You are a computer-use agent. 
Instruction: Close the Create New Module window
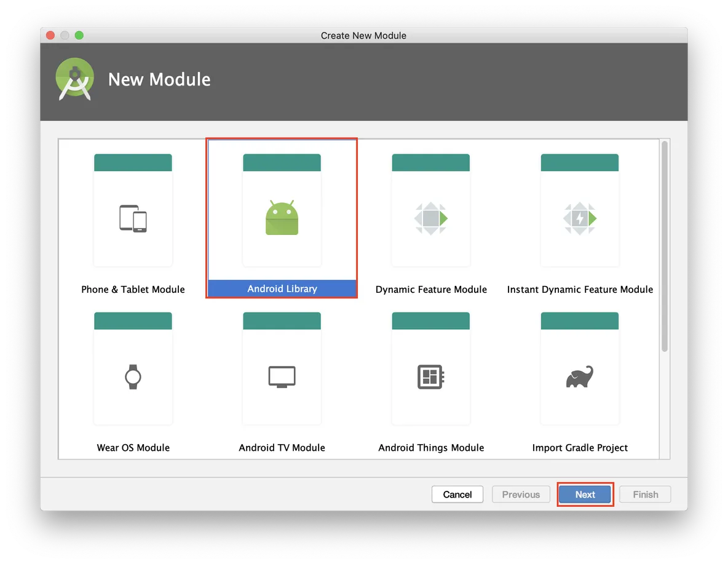pyautogui.click(x=50, y=35)
